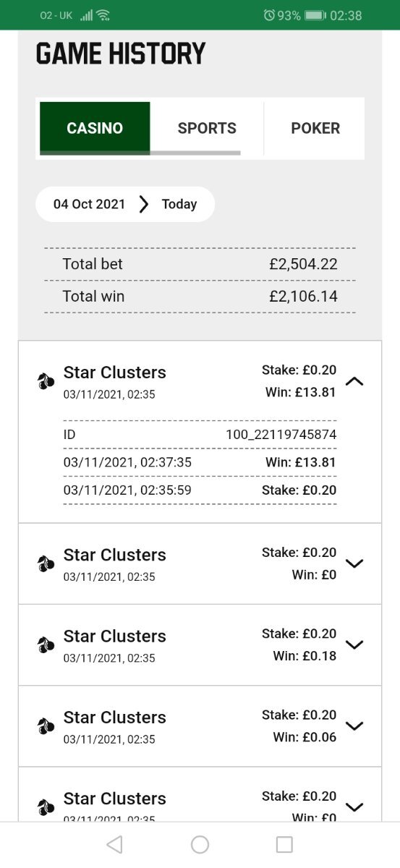The width and height of the screenshot is (400, 868).
Task: Tap the Android recent apps square
Action: 285,844
